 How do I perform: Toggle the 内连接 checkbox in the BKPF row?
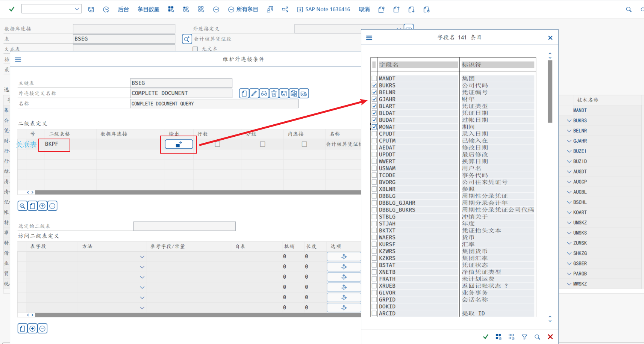(304, 144)
